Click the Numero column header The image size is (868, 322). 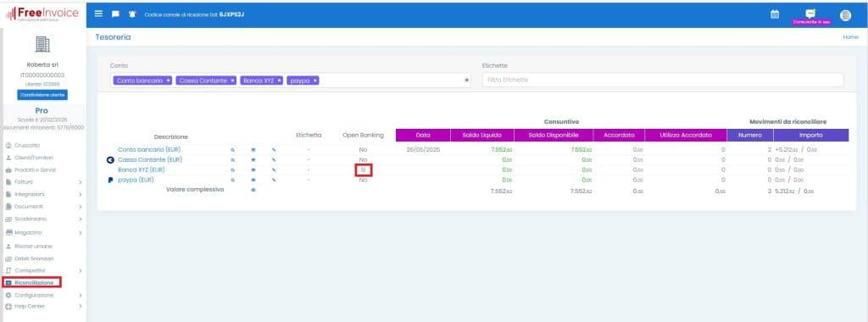coord(749,135)
